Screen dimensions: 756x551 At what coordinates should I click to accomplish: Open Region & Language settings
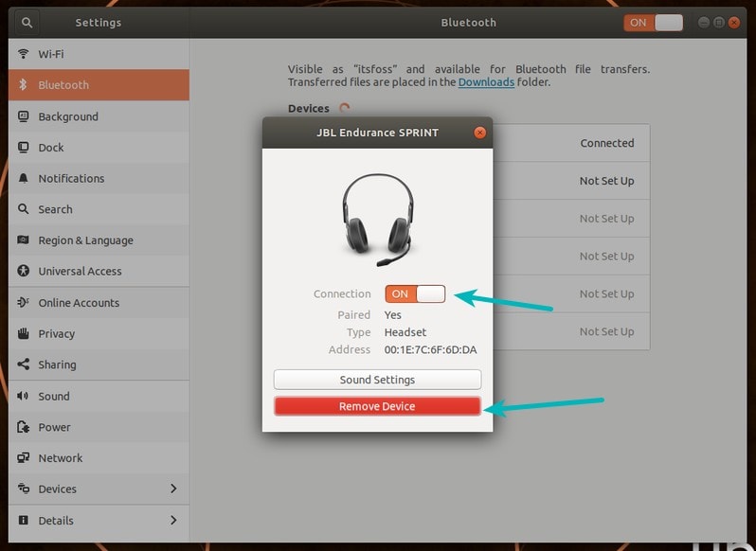tap(99, 240)
